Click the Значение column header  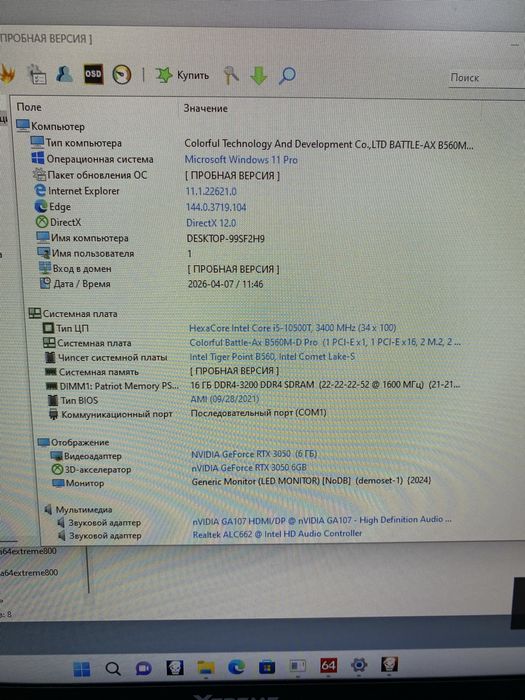[205, 108]
